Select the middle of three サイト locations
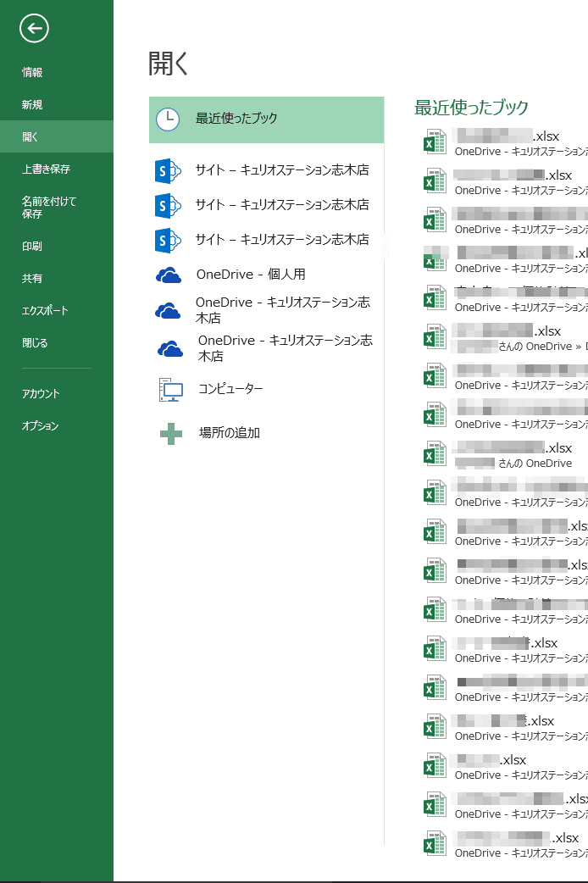This screenshot has width=588, height=883. 266,206
